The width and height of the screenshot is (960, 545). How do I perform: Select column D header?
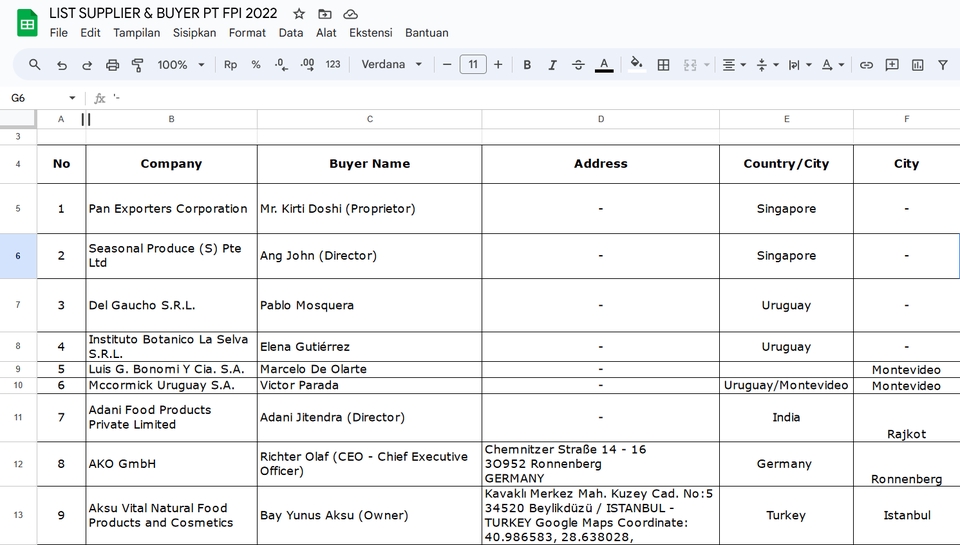click(601, 119)
